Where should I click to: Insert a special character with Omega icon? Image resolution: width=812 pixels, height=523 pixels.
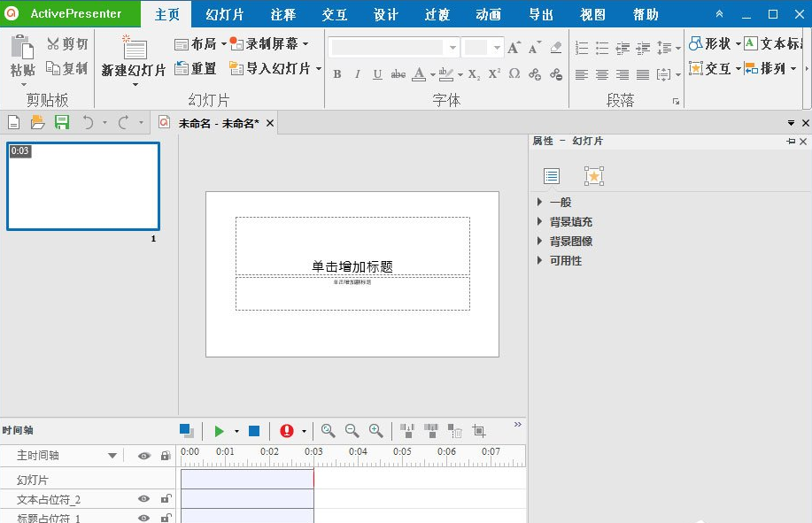(514, 74)
